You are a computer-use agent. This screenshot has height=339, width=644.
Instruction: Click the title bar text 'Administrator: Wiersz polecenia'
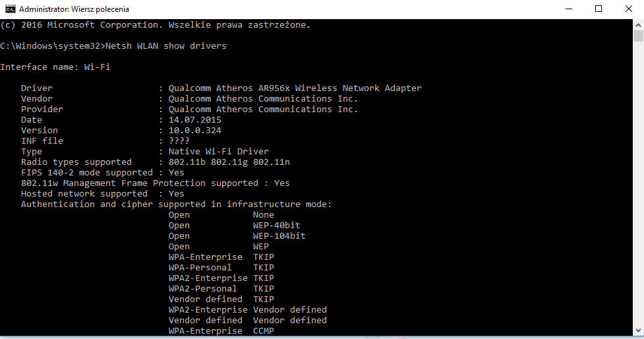tap(74, 9)
